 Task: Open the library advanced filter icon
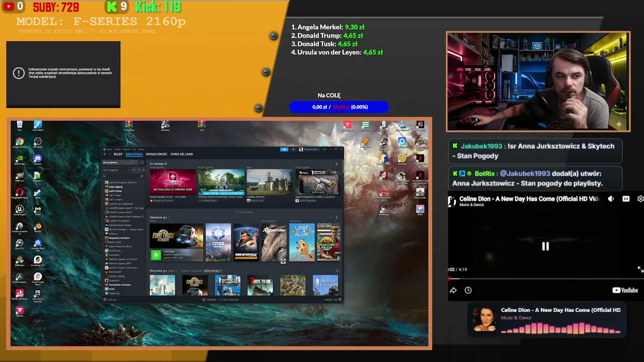point(142,176)
